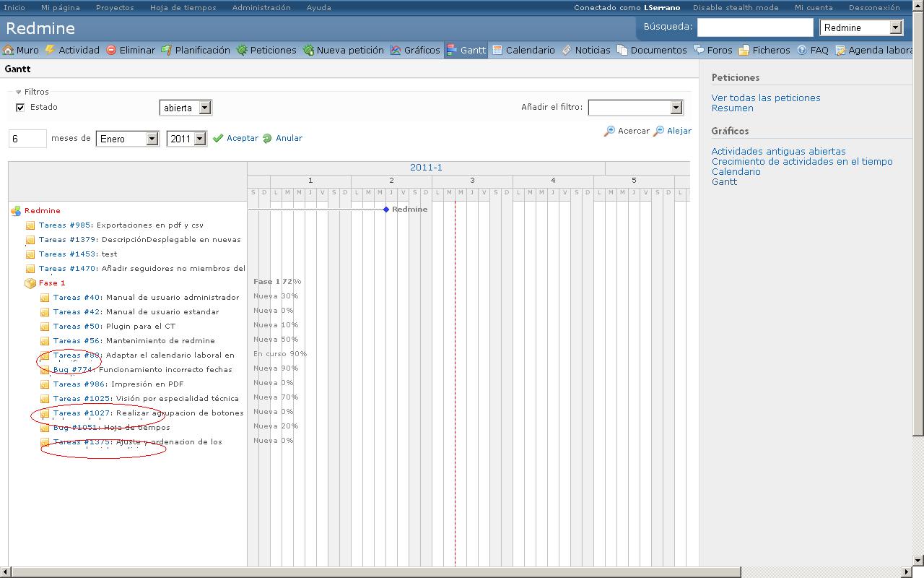This screenshot has width=924, height=578.
Task: Click the Muro house icon
Action: [x=9, y=50]
